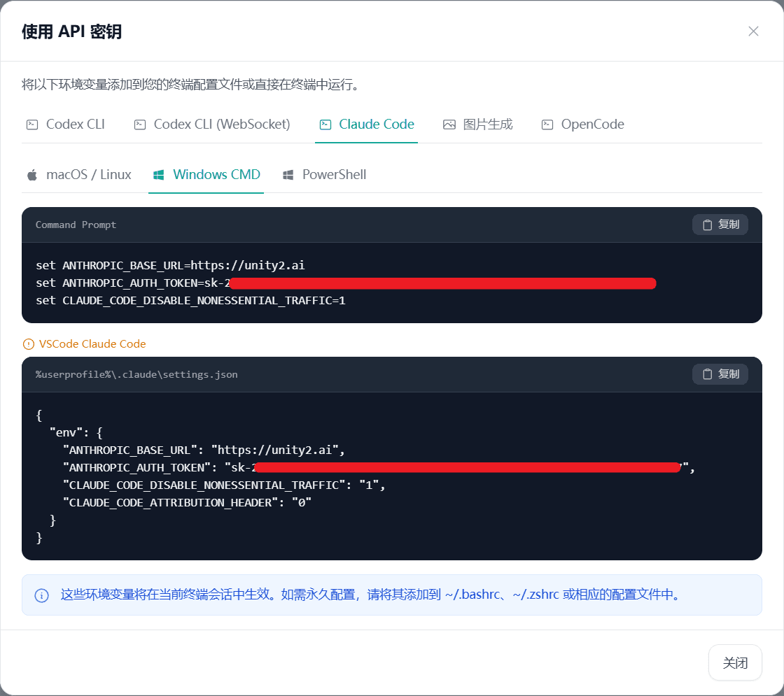This screenshot has width=784, height=696.
Task: Click the clipboard icon in Command Prompt header
Action: coord(707,225)
